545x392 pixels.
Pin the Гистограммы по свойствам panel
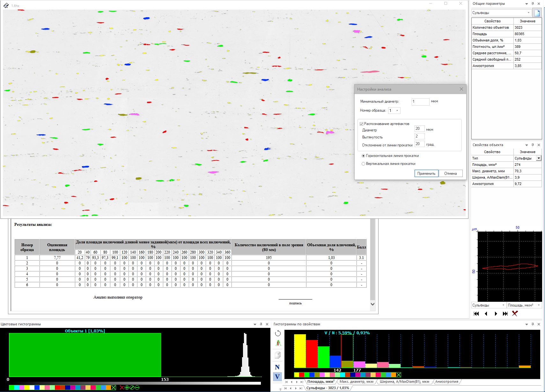click(x=533, y=324)
